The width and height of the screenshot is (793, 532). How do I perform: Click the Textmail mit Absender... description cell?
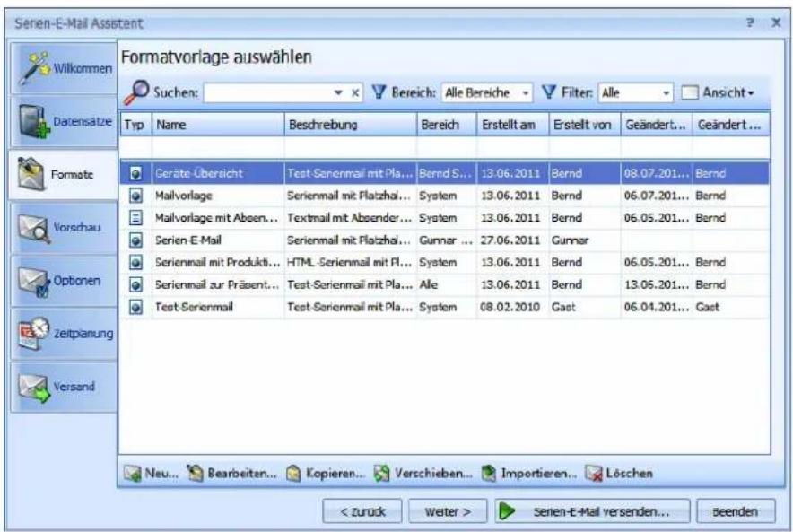(350, 218)
